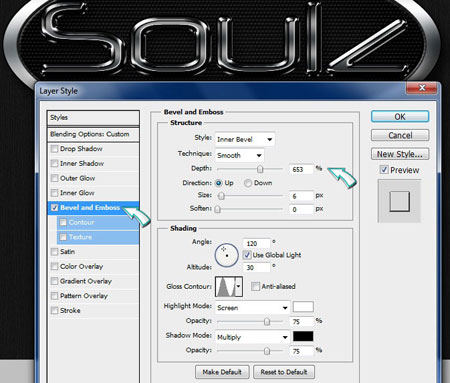Open the Technique dropdown showing Smooth
The image size is (450, 383).
(239, 155)
